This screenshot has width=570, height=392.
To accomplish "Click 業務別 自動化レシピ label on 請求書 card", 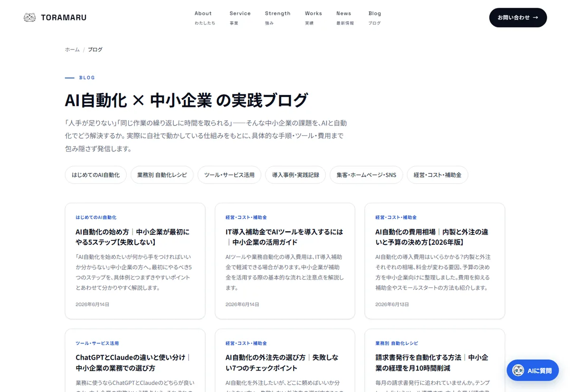I will [x=397, y=343].
